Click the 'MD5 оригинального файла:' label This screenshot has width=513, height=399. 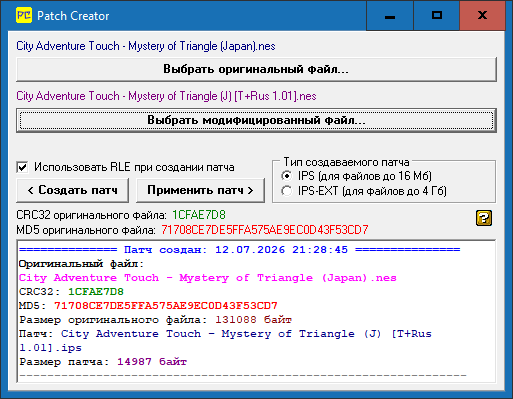pyautogui.click(x=86, y=230)
